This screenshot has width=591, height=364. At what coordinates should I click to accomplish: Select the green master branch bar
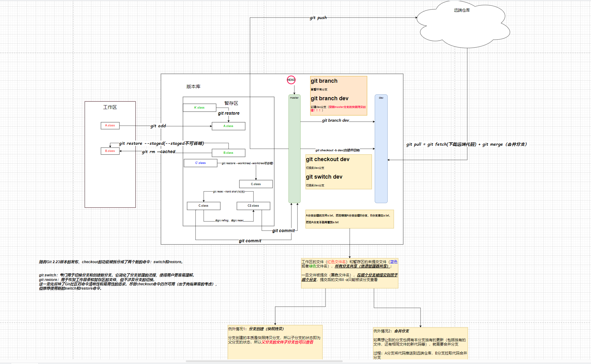click(x=294, y=149)
